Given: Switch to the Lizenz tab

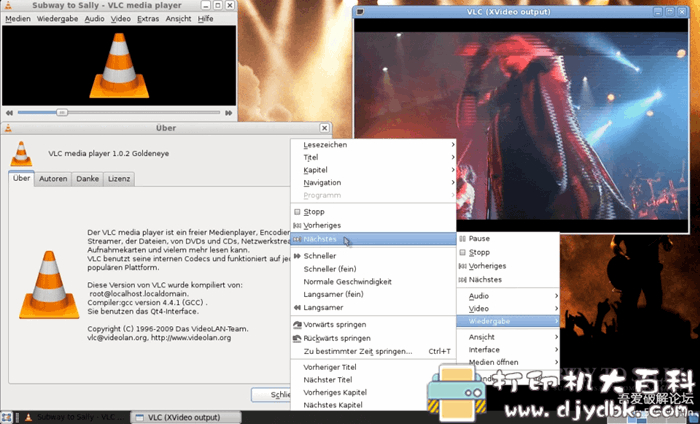Looking at the screenshot, I should [119, 179].
